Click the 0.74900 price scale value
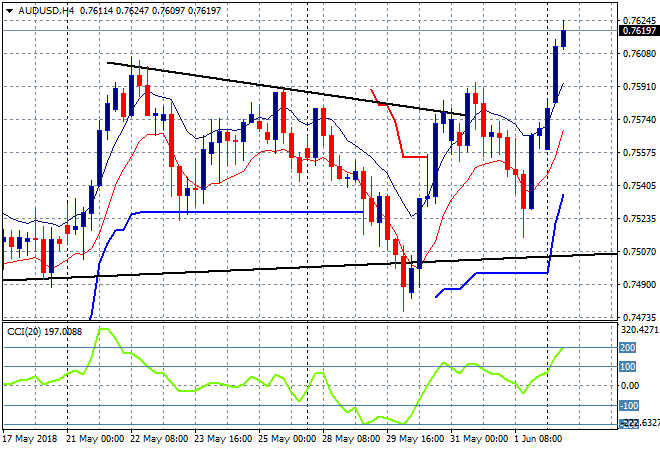The width and height of the screenshot is (660, 450). tap(639, 285)
